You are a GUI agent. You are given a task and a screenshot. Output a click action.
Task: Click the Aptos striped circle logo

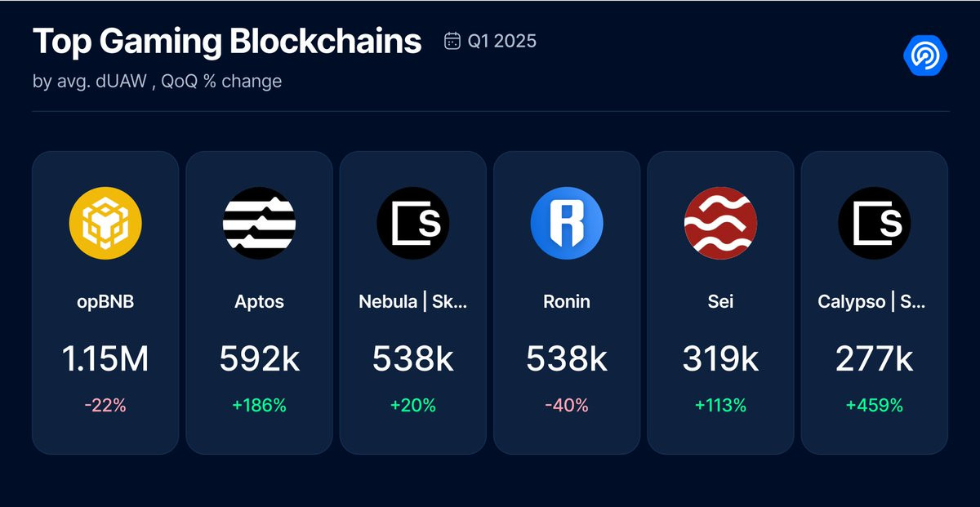tap(259, 223)
